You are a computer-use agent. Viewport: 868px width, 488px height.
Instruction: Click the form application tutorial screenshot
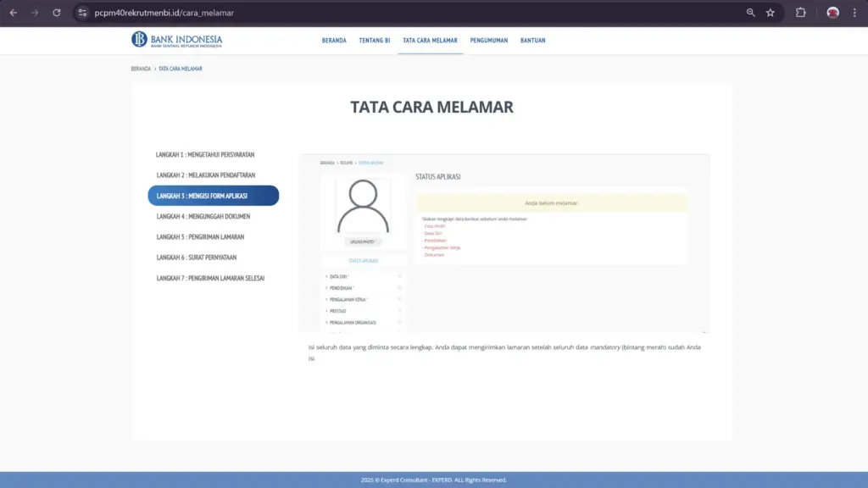pyautogui.click(x=504, y=243)
